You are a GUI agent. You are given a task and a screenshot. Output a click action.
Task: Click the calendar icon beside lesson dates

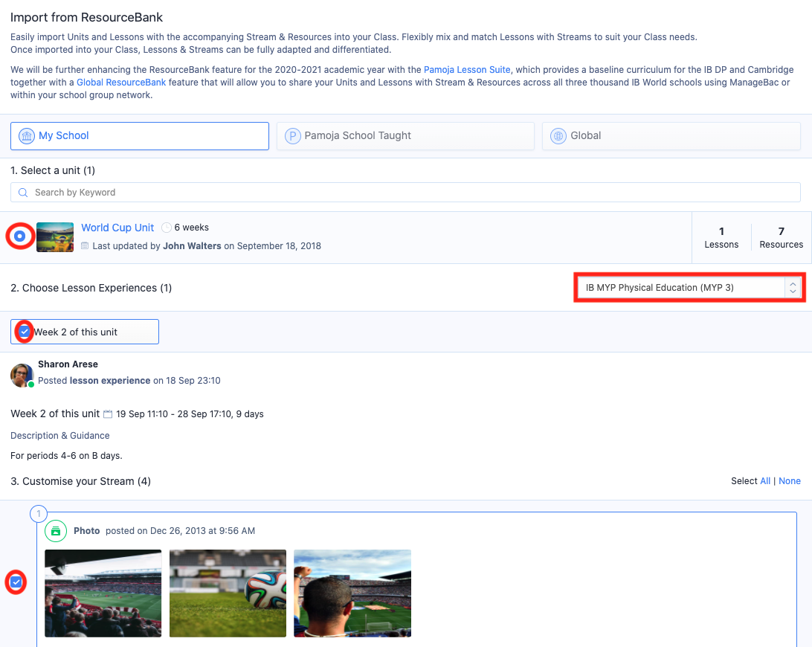pos(108,414)
